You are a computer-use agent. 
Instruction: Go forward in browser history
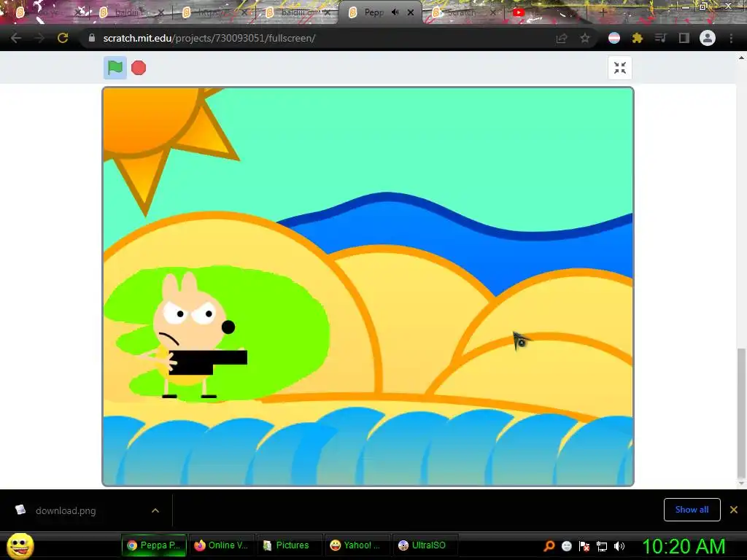tap(39, 38)
